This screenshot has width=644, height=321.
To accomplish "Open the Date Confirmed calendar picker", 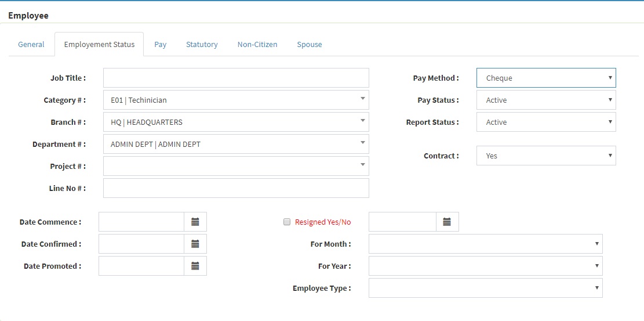I will coord(195,244).
